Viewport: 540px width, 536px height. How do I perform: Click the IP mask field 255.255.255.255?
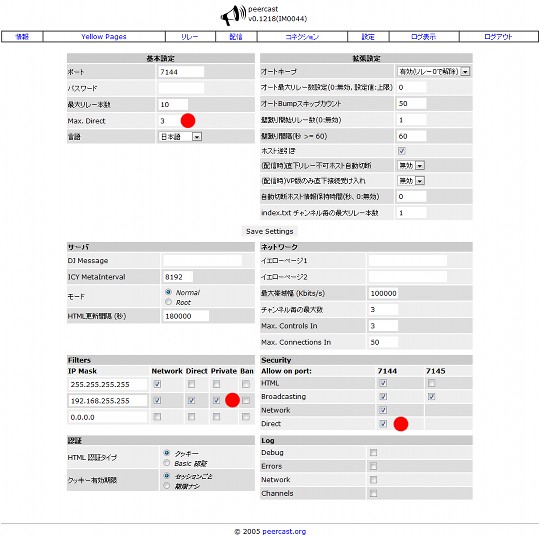108,384
